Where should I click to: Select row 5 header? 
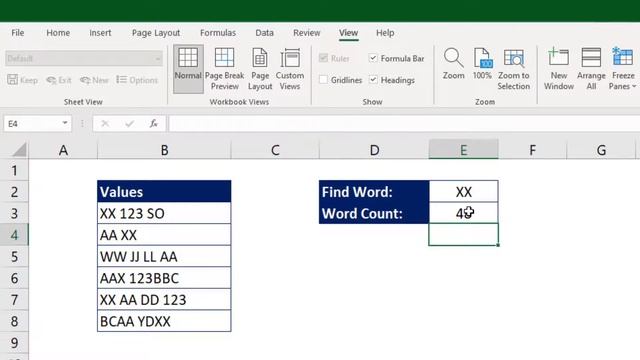click(x=14, y=256)
